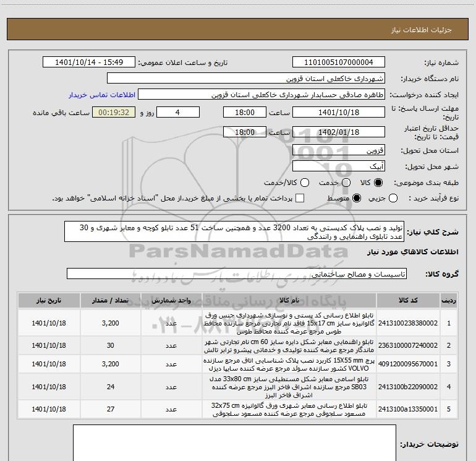The image size is (476, 461).
Task: Select product code 2363100007240002
Action: point(408,345)
